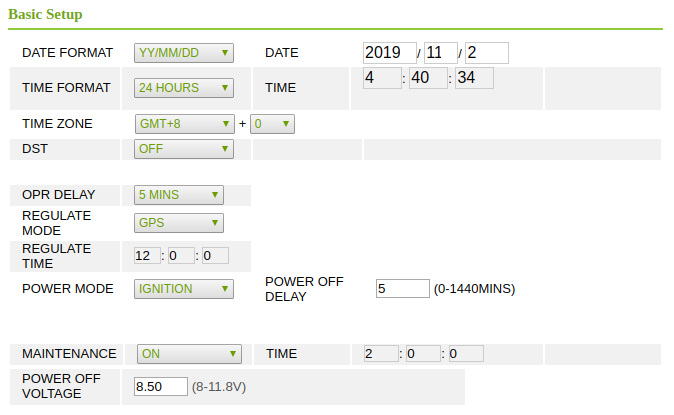Focus the Power Off Delay input field
Image resolution: width=674 pixels, height=415 pixels.
tap(402, 289)
